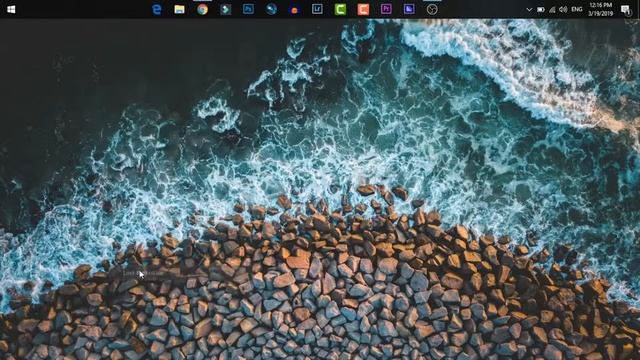The height and width of the screenshot is (360, 640).
Task: Open the clock and calendar flyout
Action: (x=600, y=9)
